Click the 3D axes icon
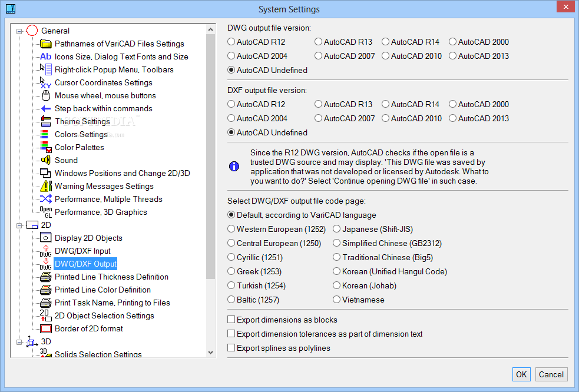579x392 pixels. click(32, 341)
